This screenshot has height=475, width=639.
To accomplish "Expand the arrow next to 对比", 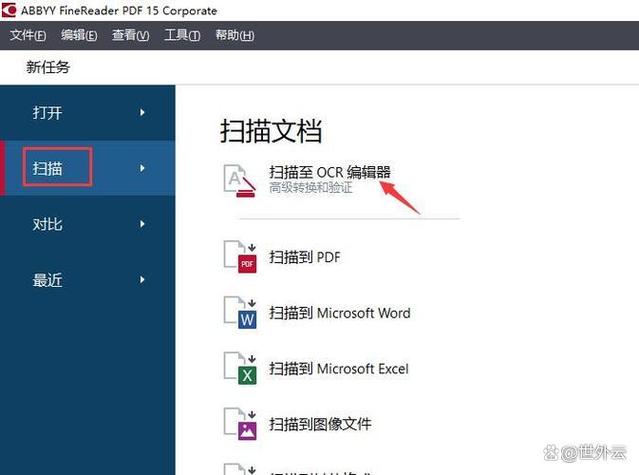I will 142,224.
